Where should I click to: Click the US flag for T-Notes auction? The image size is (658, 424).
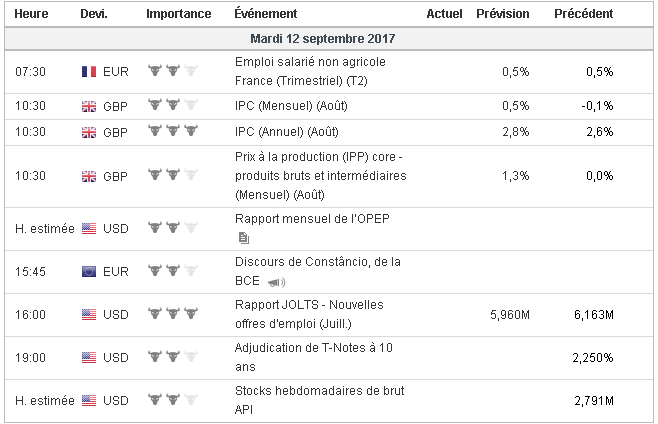(x=88, y=357)
